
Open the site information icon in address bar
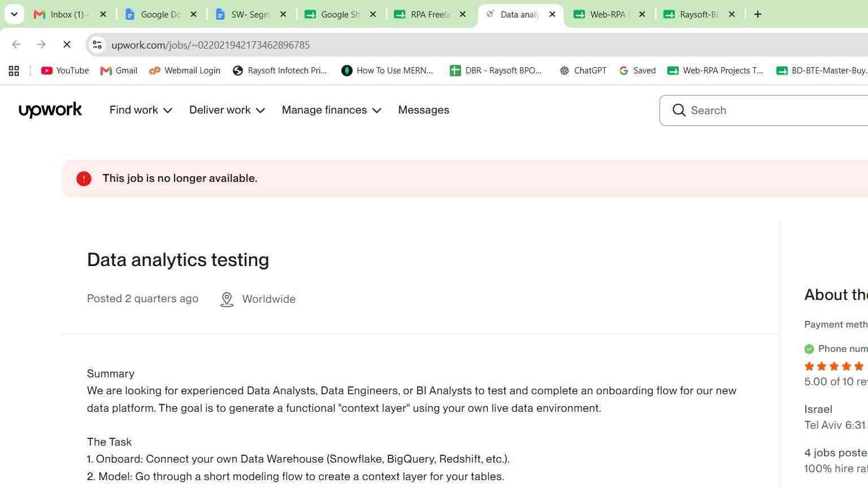point(97,45)
